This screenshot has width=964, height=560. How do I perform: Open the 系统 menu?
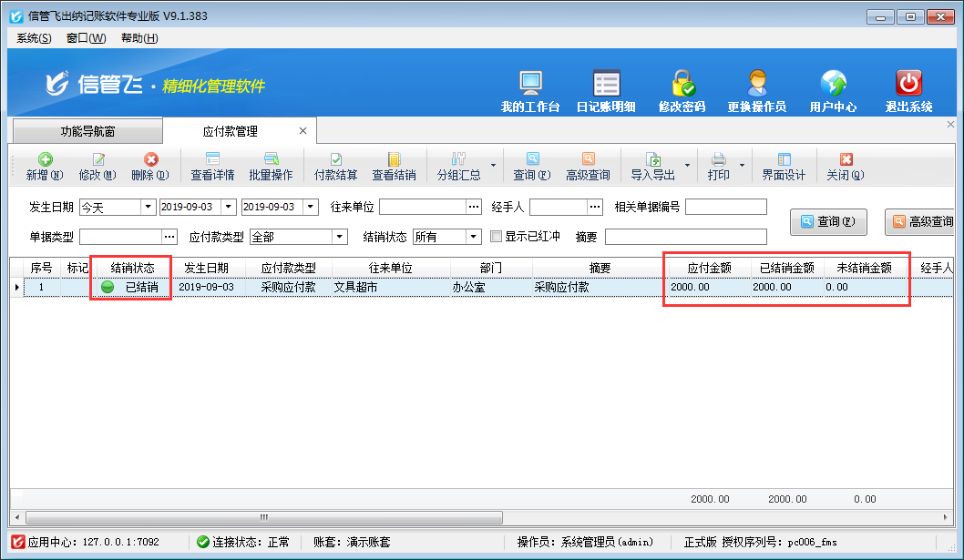(34, 38)
